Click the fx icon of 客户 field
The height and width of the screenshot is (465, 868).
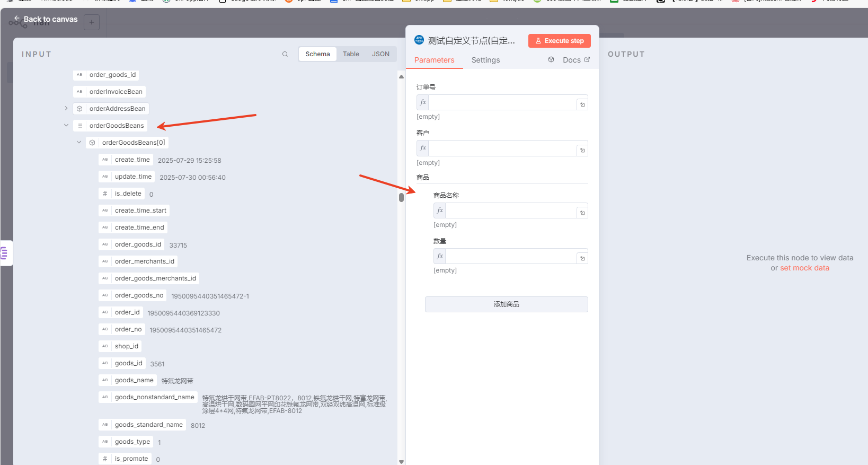[x=423, y=148]
